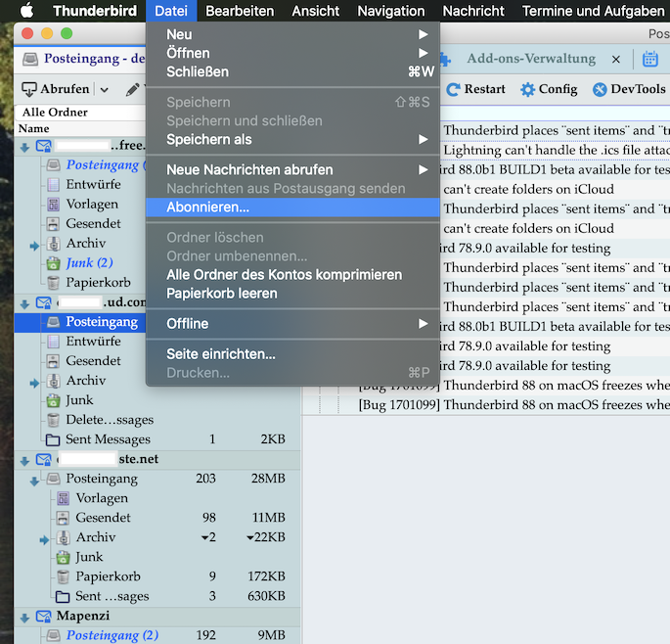Open DevTools from the toolbar
This screenshot has height=644, width=670.
629,89
